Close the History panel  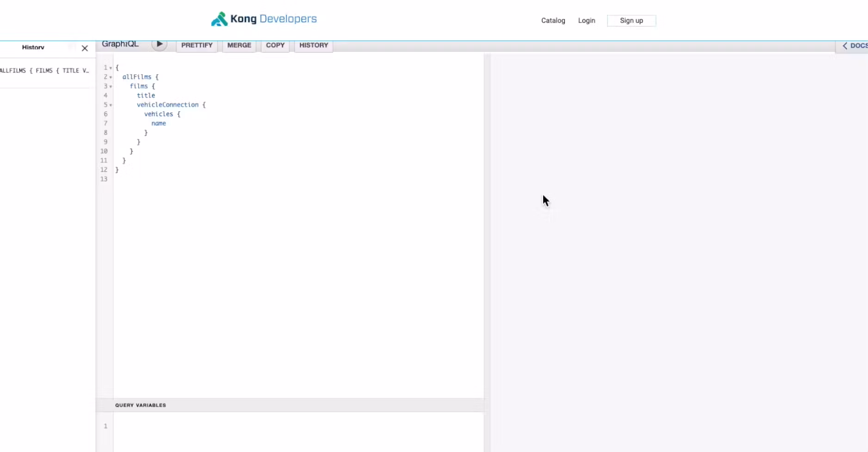coord(85,48)
